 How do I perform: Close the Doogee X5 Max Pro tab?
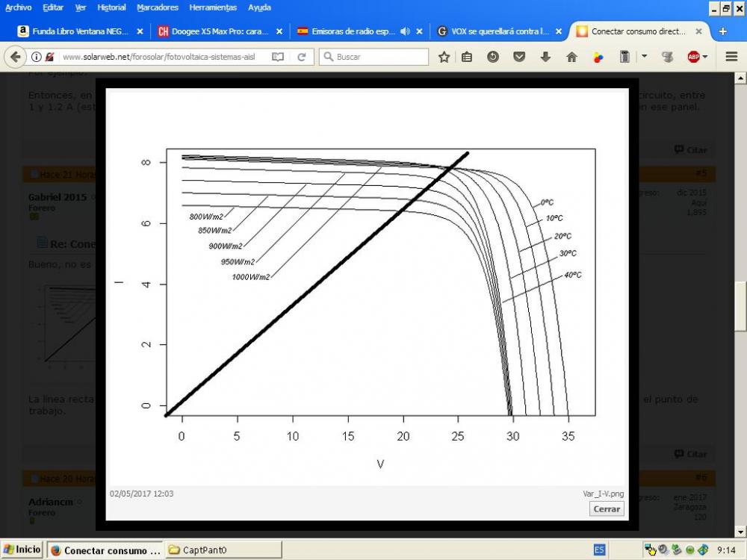pos(279,31)
